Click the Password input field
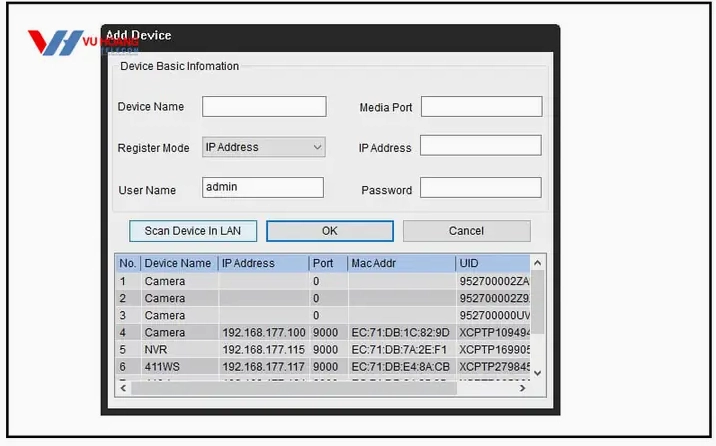The height and width of the screenshot is (446, 716). click(x=481, y=188)
